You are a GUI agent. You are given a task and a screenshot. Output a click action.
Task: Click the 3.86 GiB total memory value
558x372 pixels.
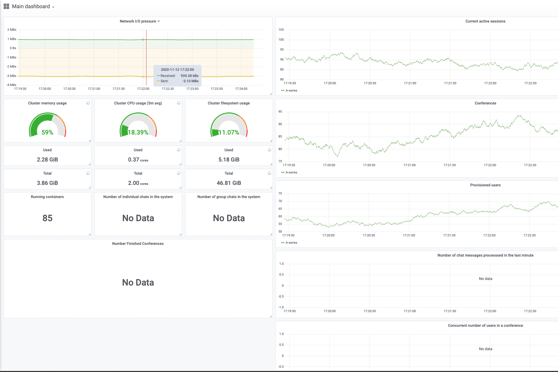coord(47,183)
